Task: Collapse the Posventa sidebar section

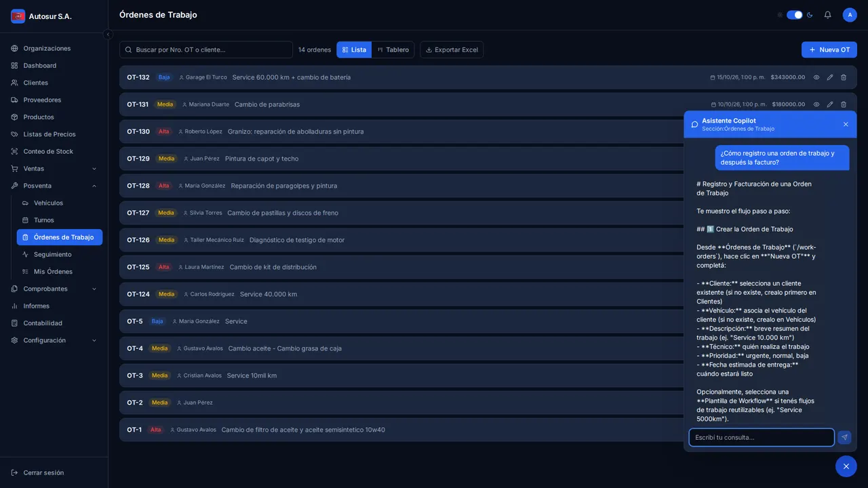Action: coord(54,186)
